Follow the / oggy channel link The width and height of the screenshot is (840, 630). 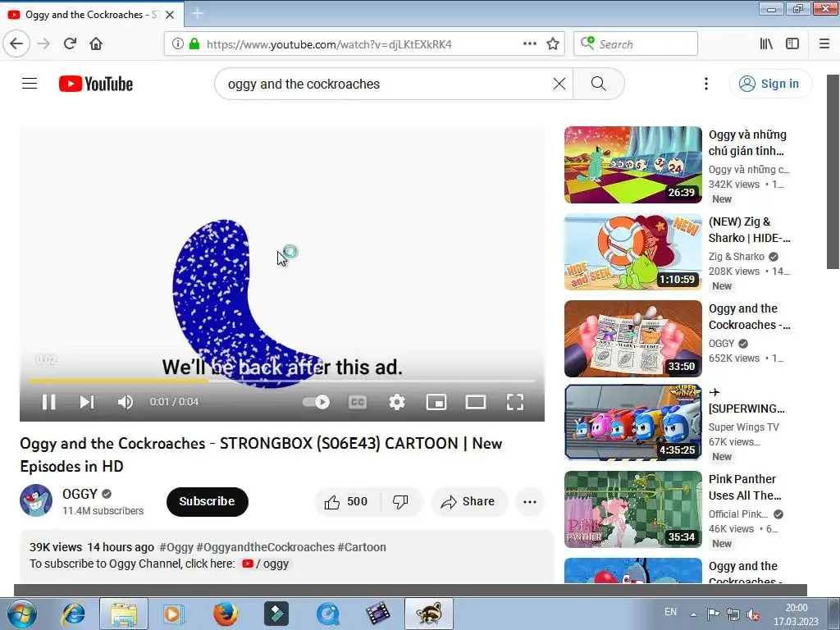click(x=266, y=564)
